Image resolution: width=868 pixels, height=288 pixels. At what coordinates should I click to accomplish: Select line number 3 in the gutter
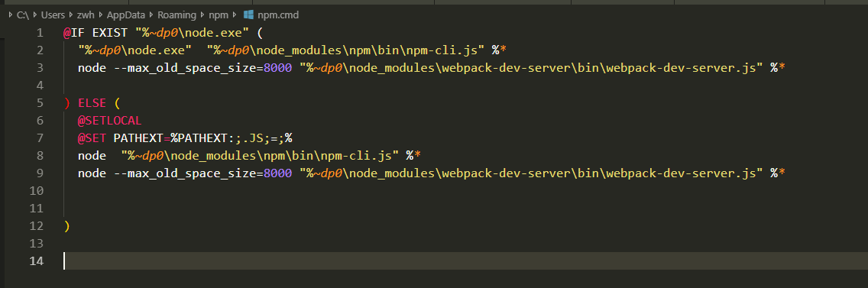(40, 67)
